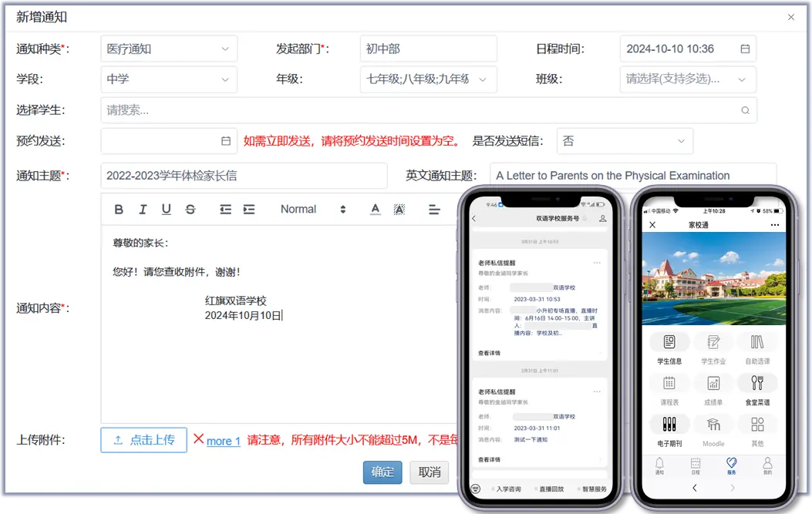The width and height of the screenshot is (812, 514).
Task: Click the 点击上传 upload button
Action: click(x=143, y=440)
